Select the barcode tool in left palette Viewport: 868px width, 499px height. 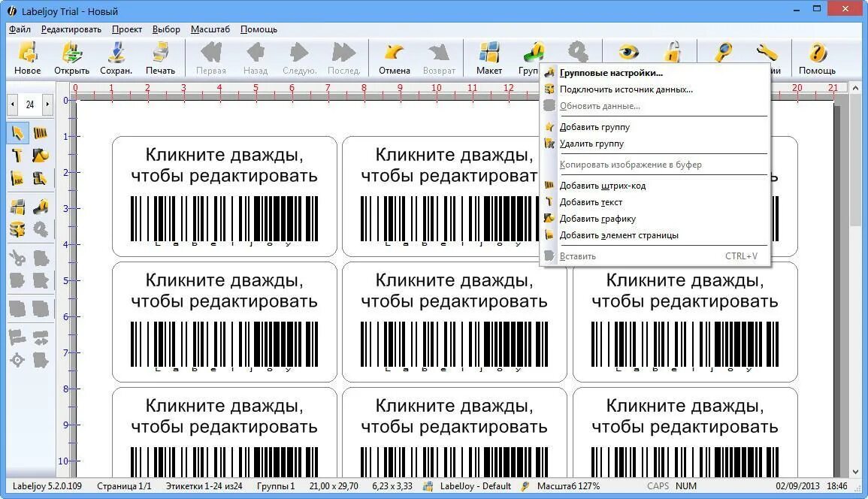click(x=41, y=133)
